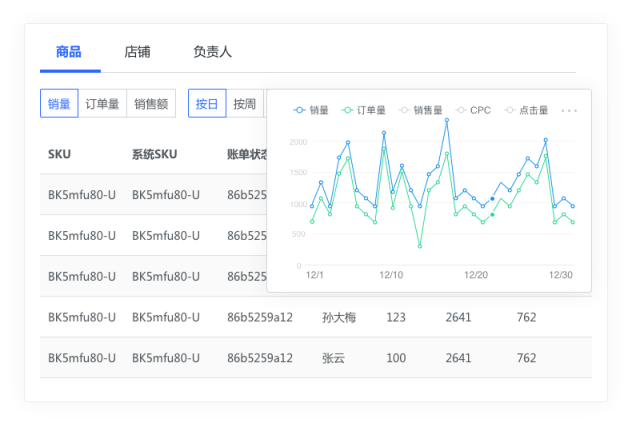Select the 销量 metric button
632x427 pixels.
[59, 103]
